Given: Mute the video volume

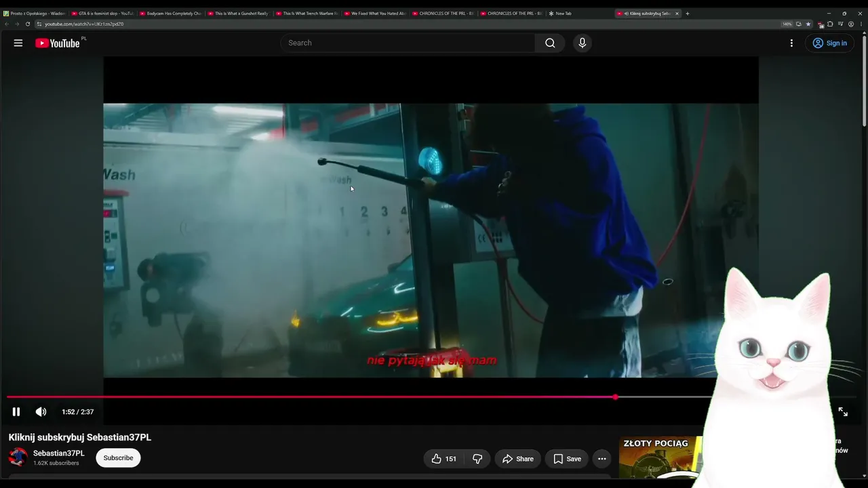Looking at the screenshot, I should point(41,411).
